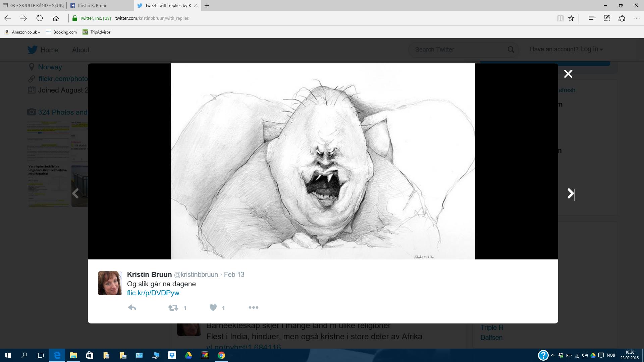Make a web note
The width and height of the screenshot is (644, 362).
pos(607,18)
